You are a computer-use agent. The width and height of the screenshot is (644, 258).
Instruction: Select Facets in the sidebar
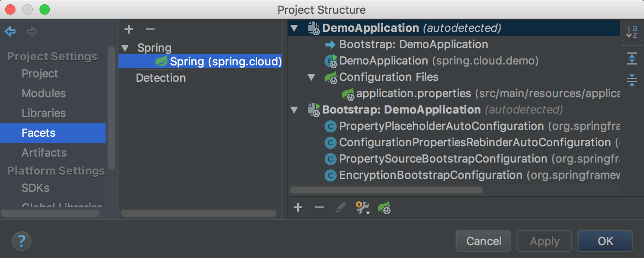point(53,133)
